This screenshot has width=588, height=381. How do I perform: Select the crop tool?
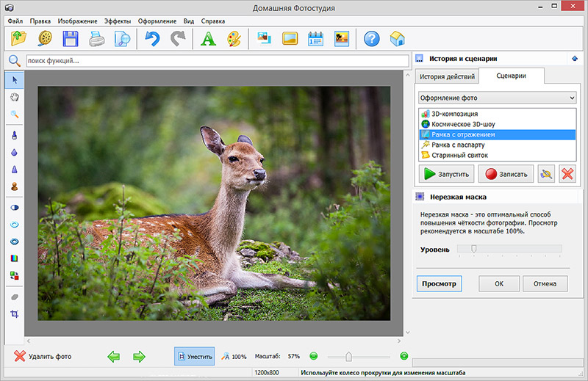[x=14, y=313]
